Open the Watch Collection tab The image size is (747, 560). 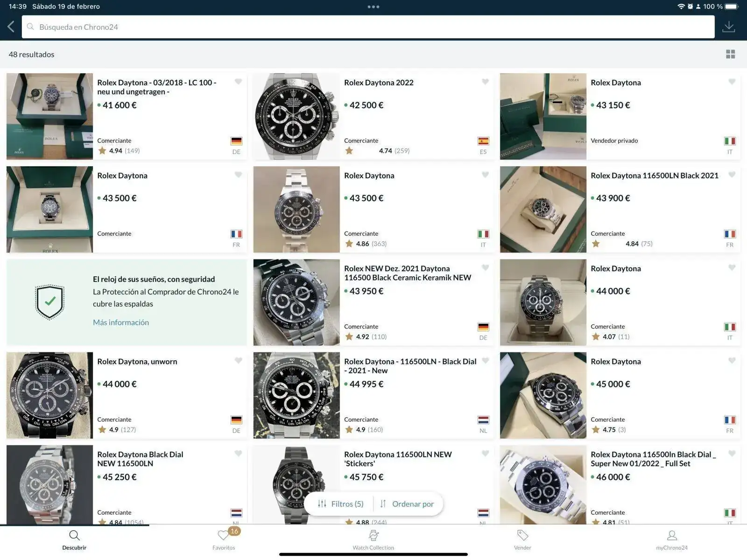point(373,539)
